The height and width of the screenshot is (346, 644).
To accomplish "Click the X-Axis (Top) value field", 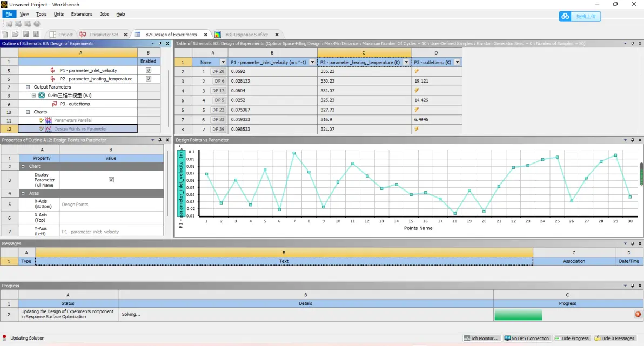I will pyautogui.click(x=111, y=218).
